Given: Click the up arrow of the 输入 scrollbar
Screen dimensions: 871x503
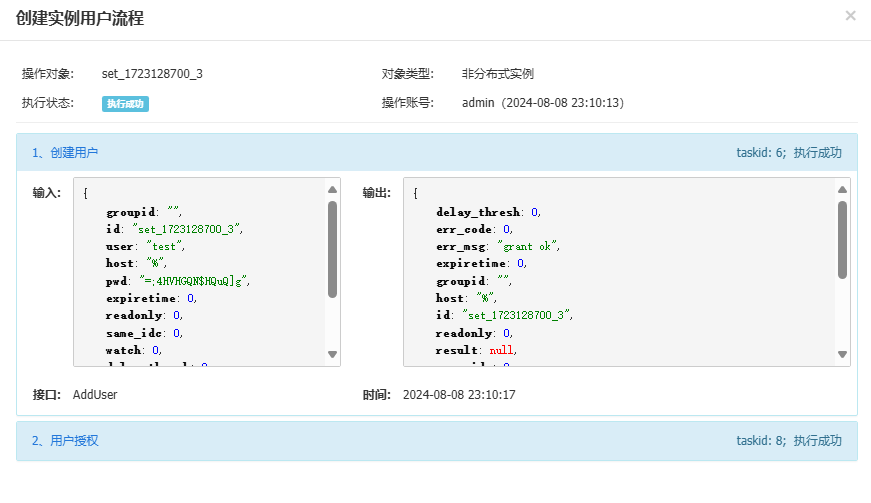Looking at the screenshot, I should click(x=332, y=190).
